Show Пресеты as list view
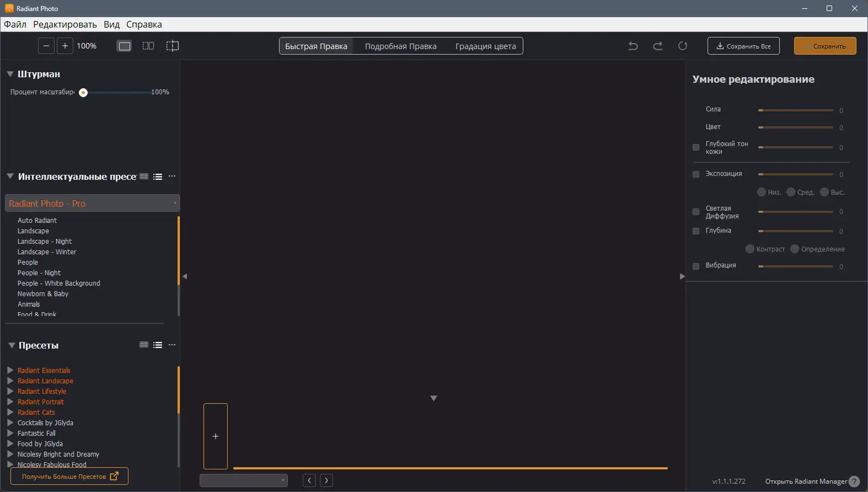 (158, 345)
